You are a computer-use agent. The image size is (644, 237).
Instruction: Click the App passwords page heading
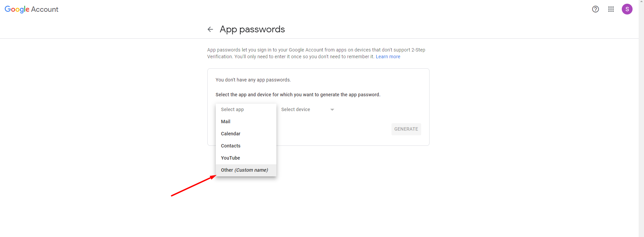pyautogui.click(x=252, y=29)
